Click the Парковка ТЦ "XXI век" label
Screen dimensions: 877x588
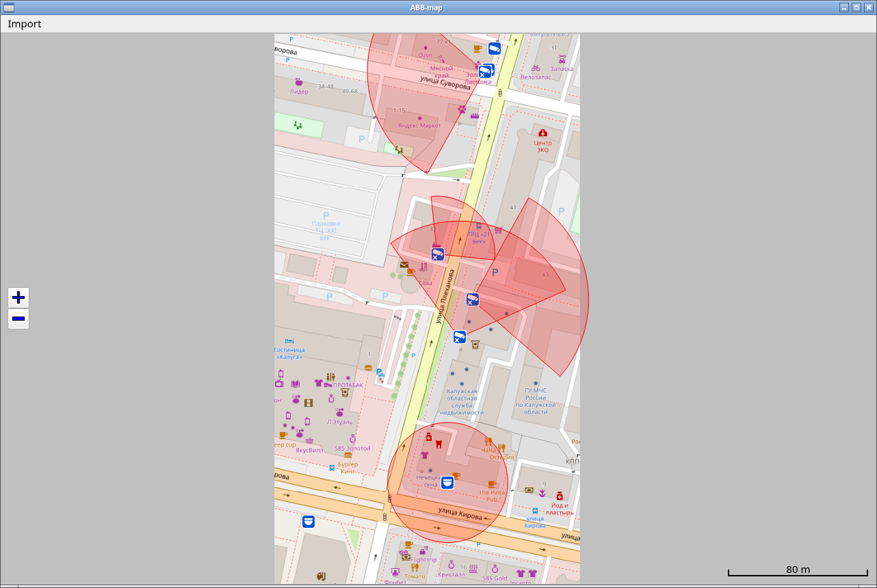tap(326, 230)
